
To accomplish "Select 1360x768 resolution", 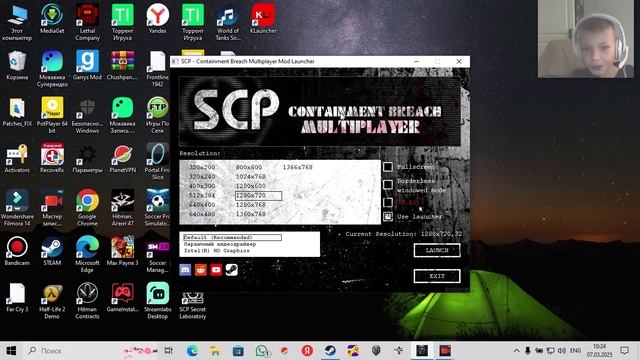I will click(251, 214).
